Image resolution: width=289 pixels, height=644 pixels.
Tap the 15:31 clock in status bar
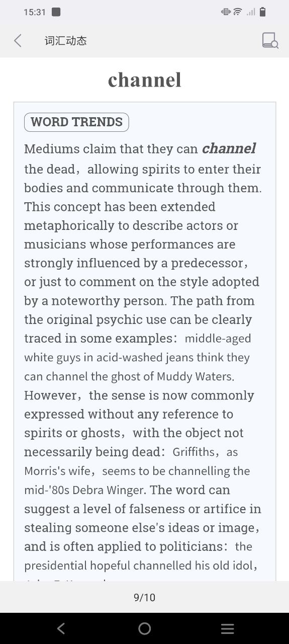tap(35, 12)
